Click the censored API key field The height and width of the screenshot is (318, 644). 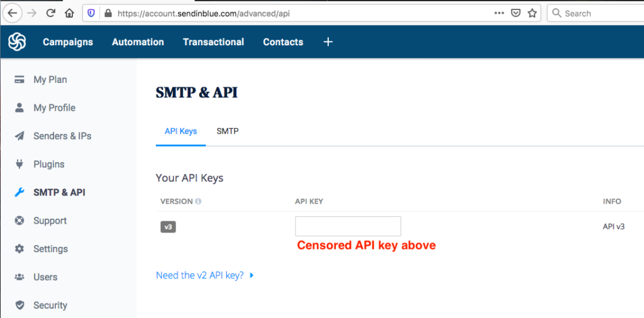pyautogui.click(x=348, y=226)
